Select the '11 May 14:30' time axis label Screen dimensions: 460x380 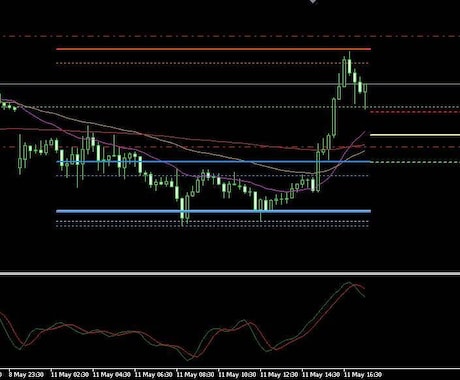321,375
